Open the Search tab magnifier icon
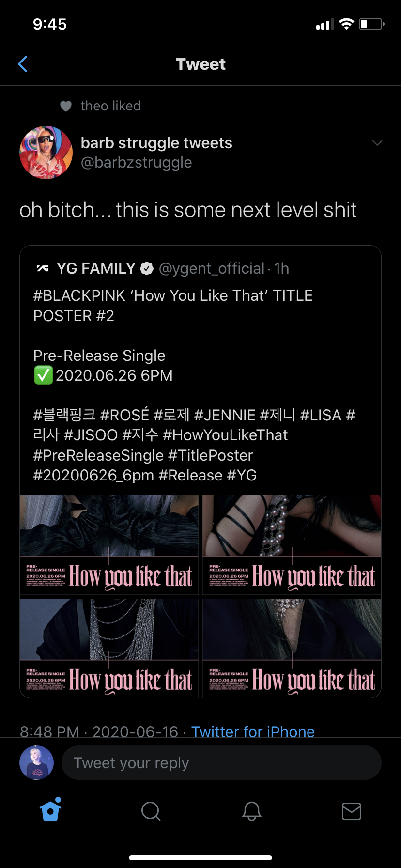The image size is (401, 868). (x=151, y=811)
